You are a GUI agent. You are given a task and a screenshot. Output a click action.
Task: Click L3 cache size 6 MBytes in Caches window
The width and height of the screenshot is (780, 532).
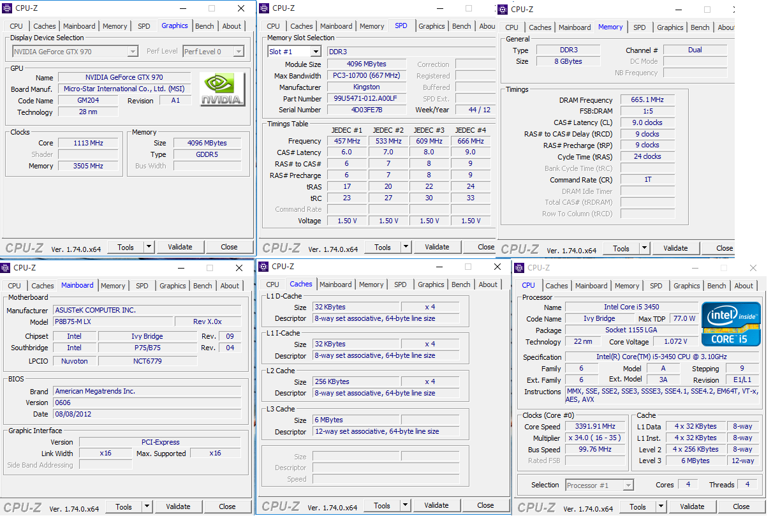point(356,420)
